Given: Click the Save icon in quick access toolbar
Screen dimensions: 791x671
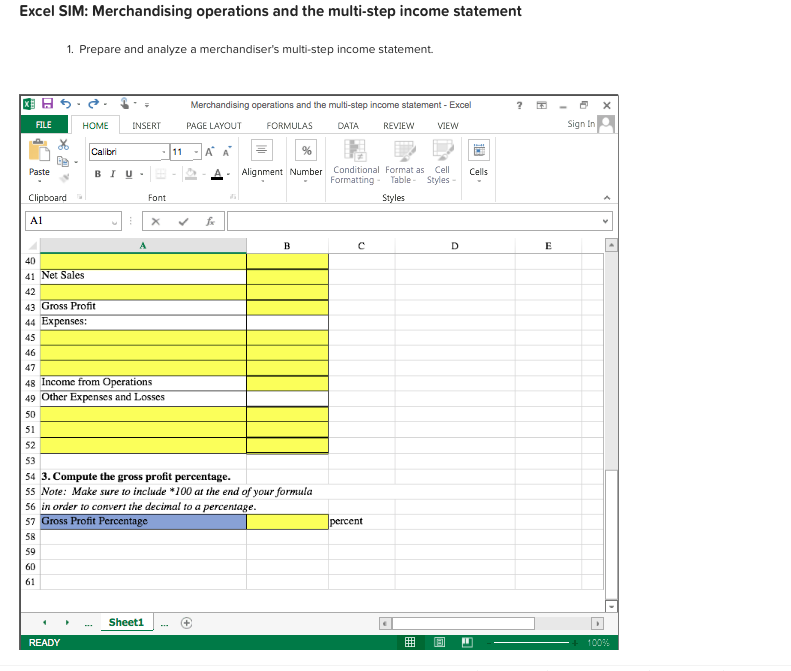Looking at the screenshot, I should (47, 103).
